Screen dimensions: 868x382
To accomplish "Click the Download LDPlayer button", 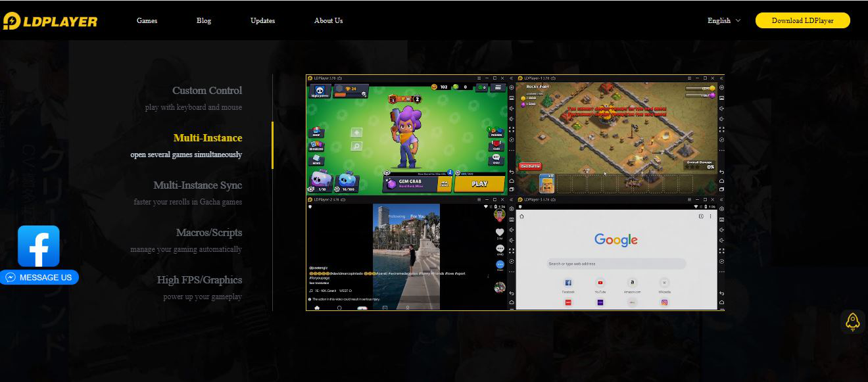I will tap(802, 20).
